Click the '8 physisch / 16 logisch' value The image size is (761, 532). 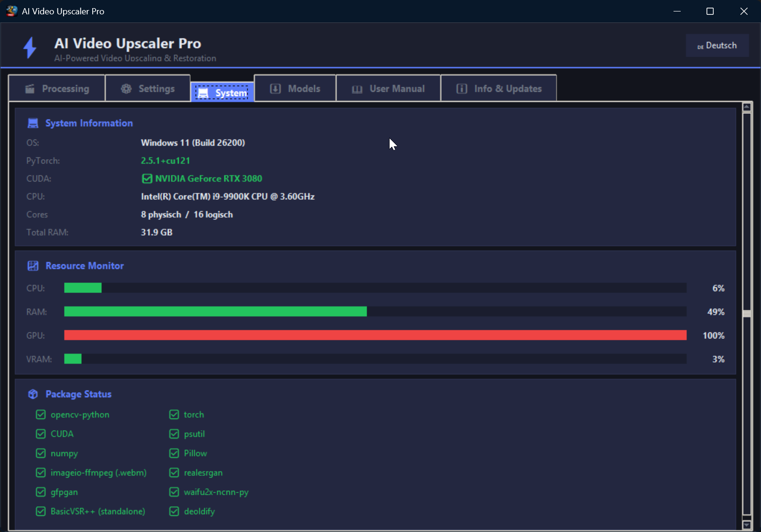point(187,215)
